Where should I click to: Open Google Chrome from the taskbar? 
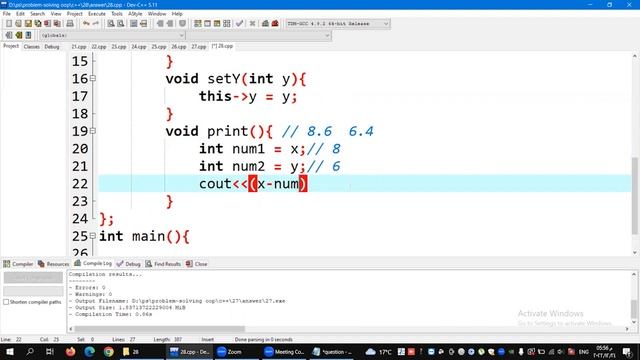click(109, 351)
